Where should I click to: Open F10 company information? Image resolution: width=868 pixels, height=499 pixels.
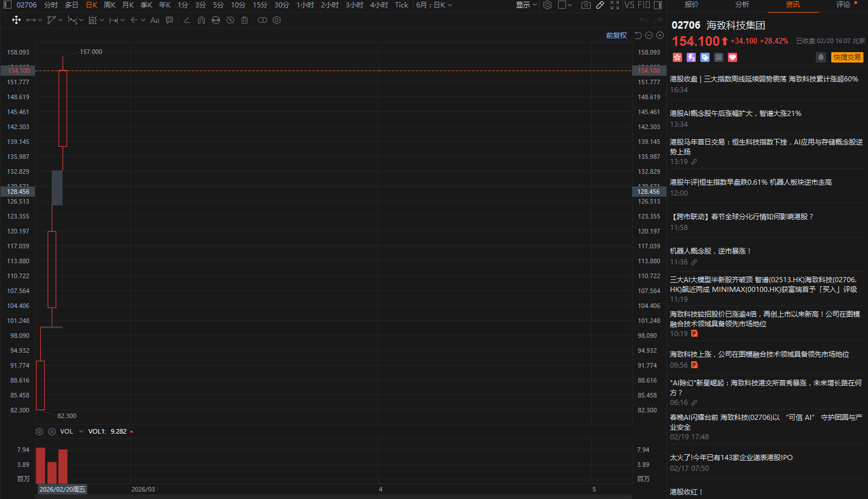pos(644,5)
